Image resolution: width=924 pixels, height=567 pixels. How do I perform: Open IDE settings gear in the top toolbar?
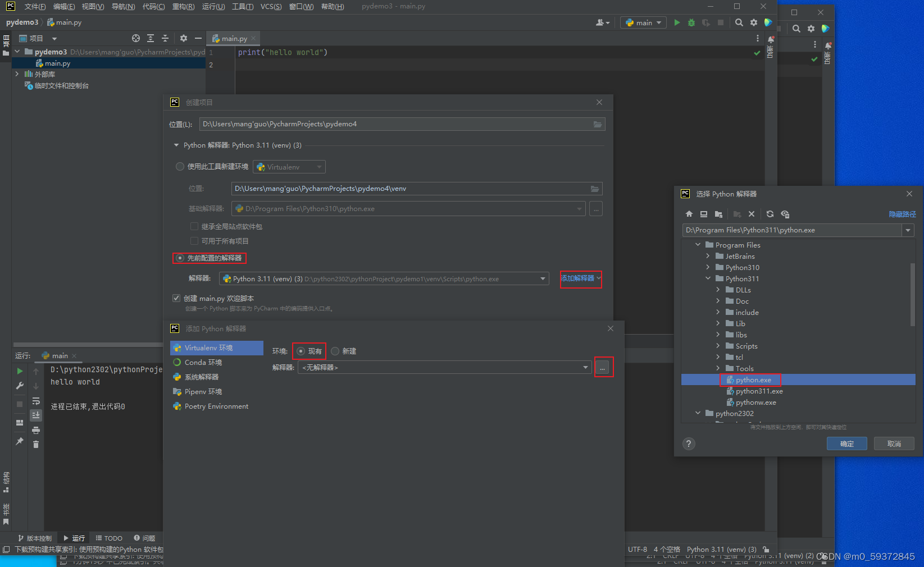(754, 22)
